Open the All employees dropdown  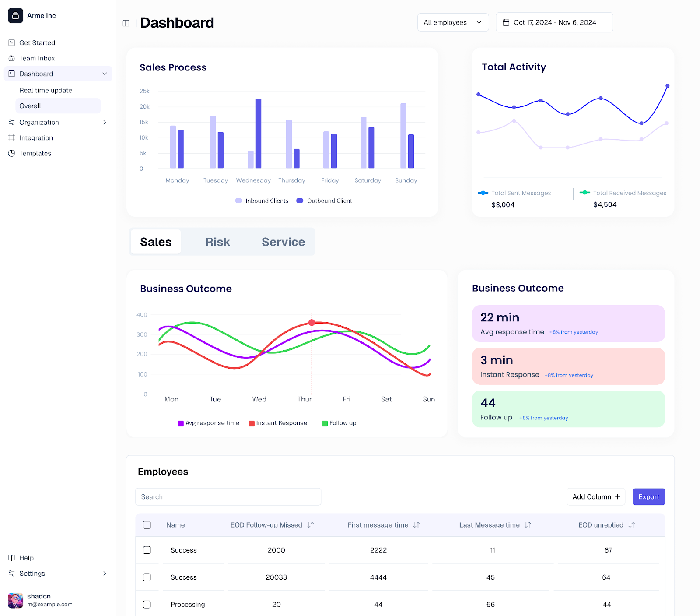[x=453, y=22]
